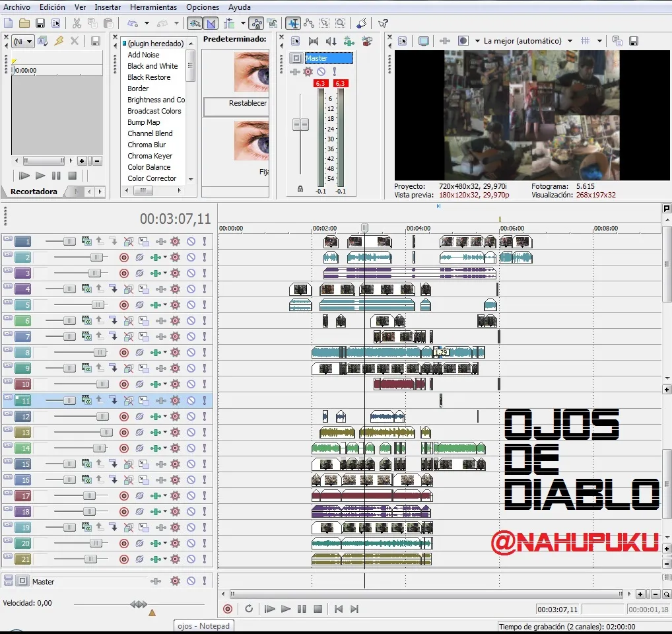Click the loop playback icon in transport

pyautogui.click(x=249, y=609)
